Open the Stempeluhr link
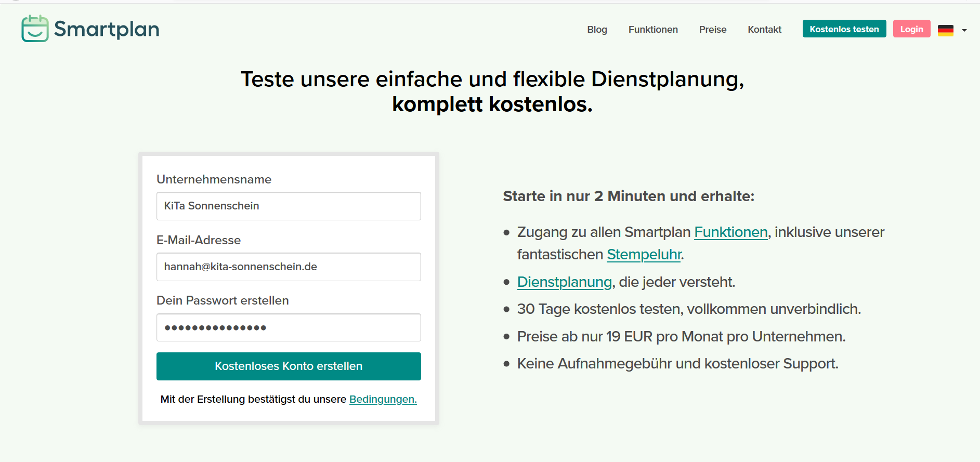The width and height of the screenshot is (980, 462). (x=644, y=255)
